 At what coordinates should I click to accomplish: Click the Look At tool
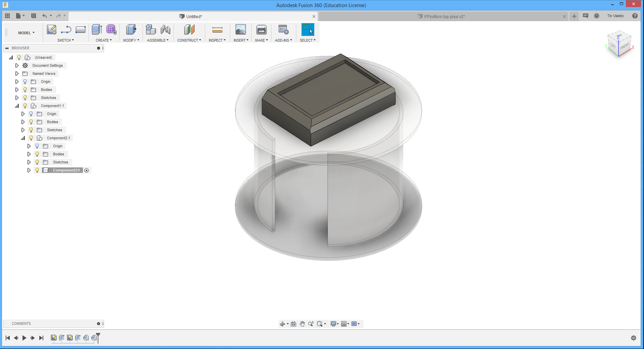[x=293, y=324]
